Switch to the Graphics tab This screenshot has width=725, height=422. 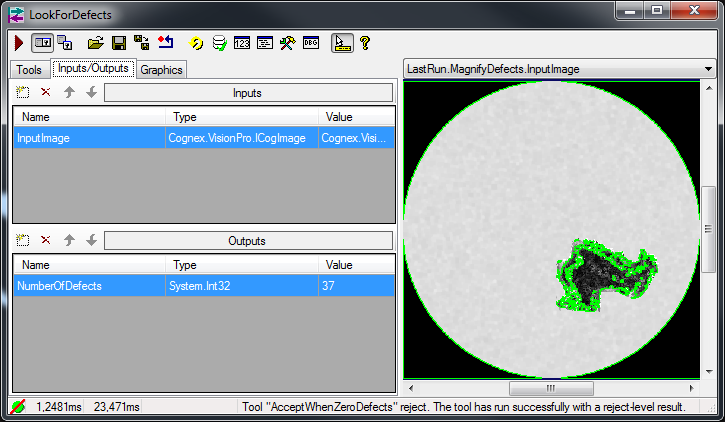tap(161, 70)
